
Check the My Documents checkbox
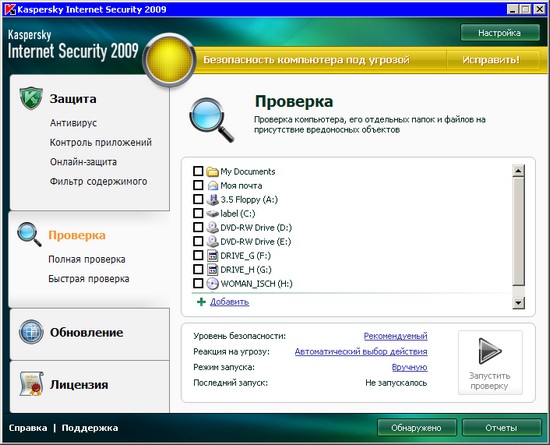pyautogui.click(x=198, y=171)
